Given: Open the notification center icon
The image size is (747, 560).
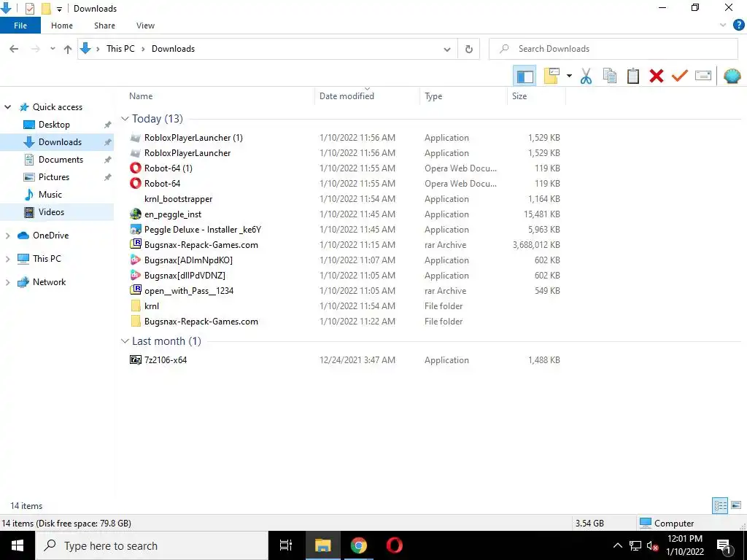Looking at the screenshot, I should point(723,546).
